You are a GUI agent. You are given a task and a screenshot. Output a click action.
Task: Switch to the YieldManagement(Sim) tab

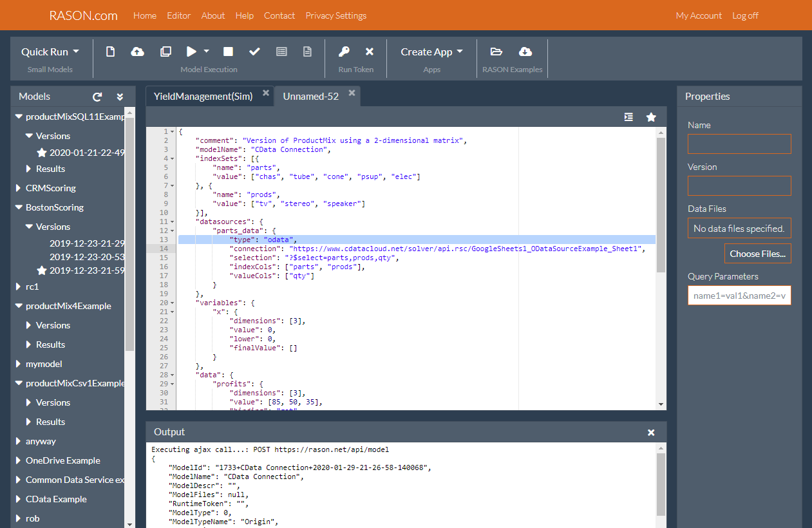coord(203,97)
